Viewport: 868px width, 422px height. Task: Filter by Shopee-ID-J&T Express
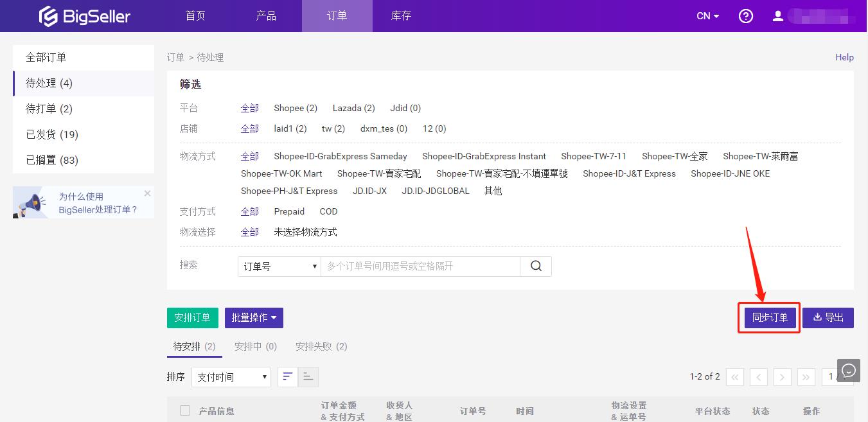pyautogui.click(x=629, y=174)
